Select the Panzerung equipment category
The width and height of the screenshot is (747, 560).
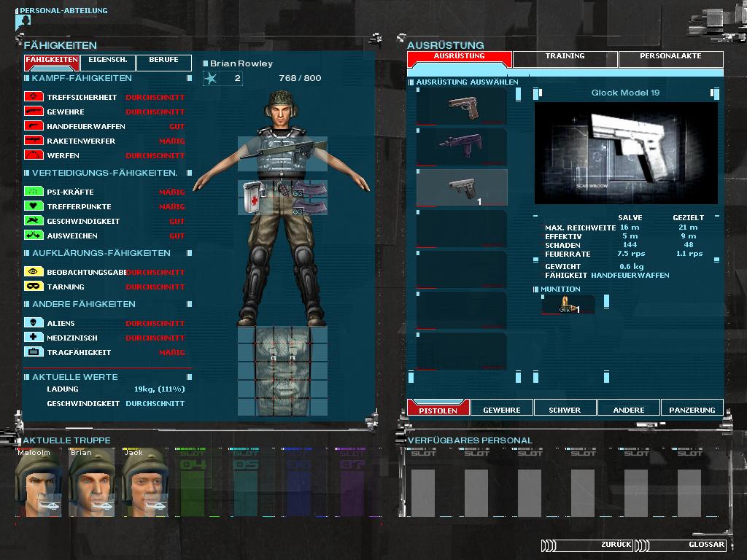point(692,409)
